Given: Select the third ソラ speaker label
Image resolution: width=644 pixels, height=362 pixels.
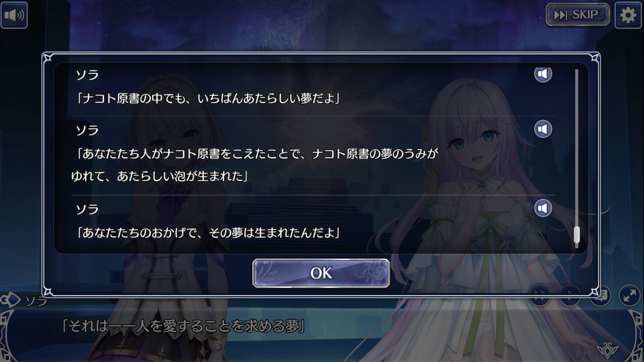Looking at the screenshot, I should click(x=87, y=210).
